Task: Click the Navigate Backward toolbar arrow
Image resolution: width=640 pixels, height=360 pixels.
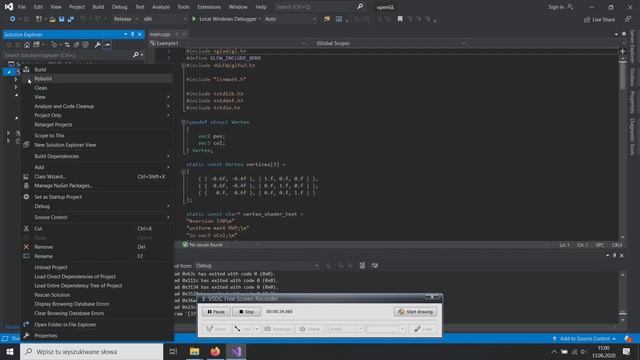Action: [x=13, y=19]
